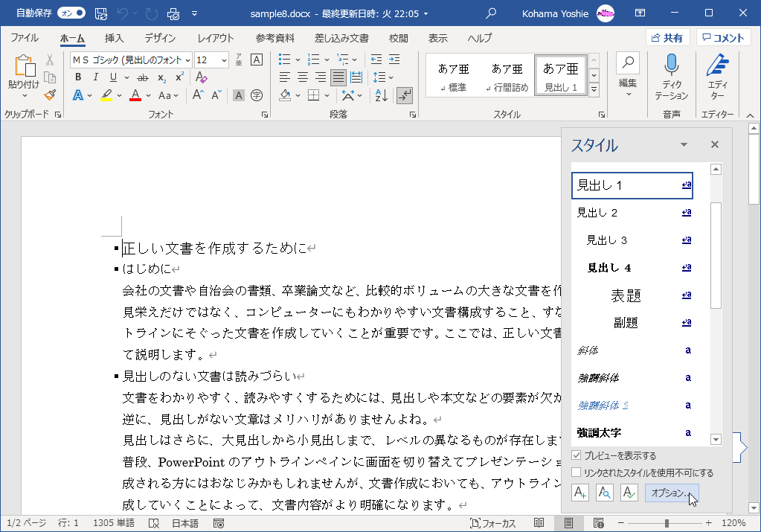This screenshot has height=532, width=761.
Task: Click the zoom slider in status bar
Action: coord(666,523)
